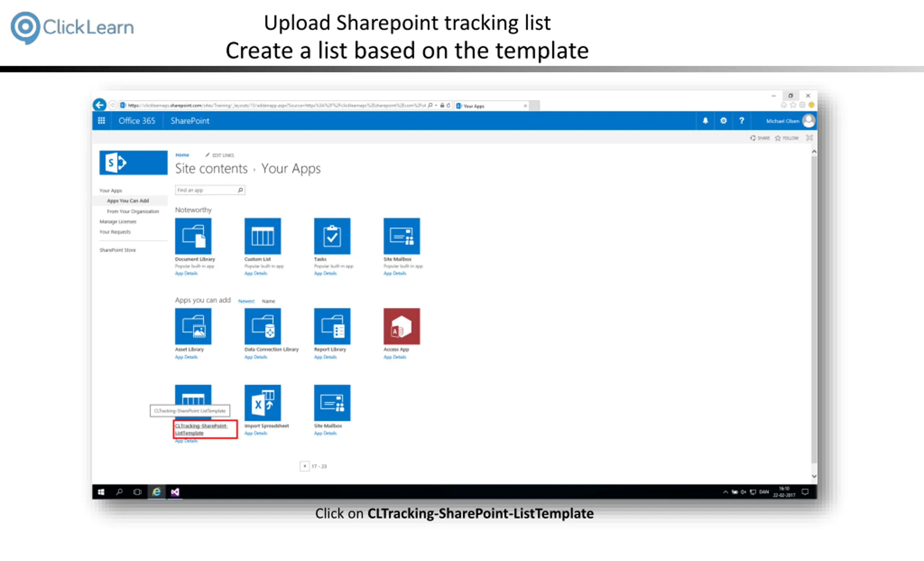Expand hidden system tray icons chevron
This screenshot has width=924, height=561.
tap(725, 492)
